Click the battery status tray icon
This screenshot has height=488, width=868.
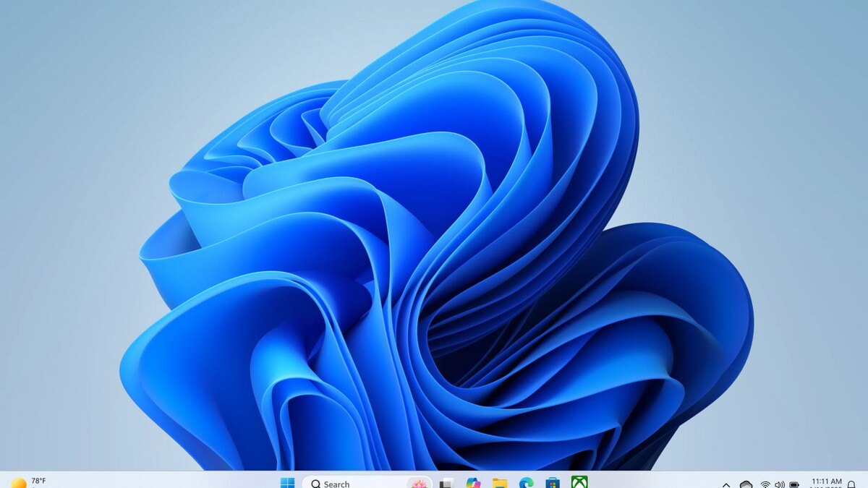(x=794, y=484)
